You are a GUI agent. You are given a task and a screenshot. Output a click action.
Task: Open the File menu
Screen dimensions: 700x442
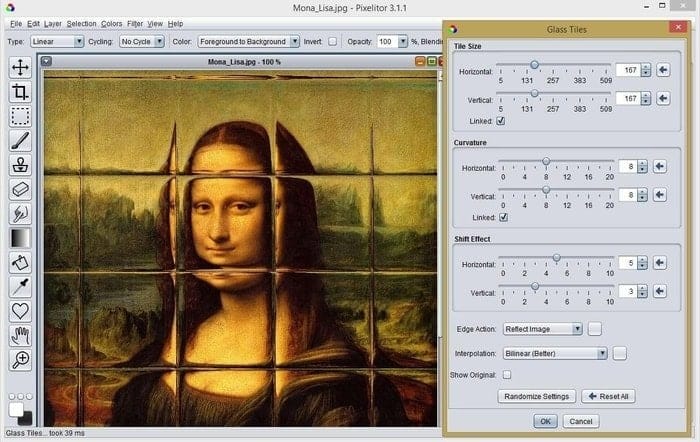16,24
